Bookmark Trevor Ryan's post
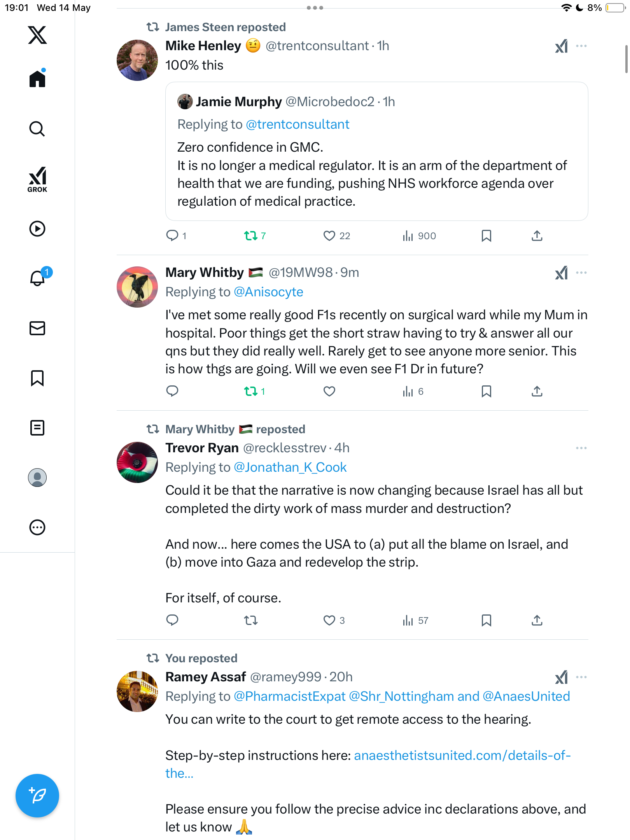This screenshot has width=630, height=840. (486, 620)
